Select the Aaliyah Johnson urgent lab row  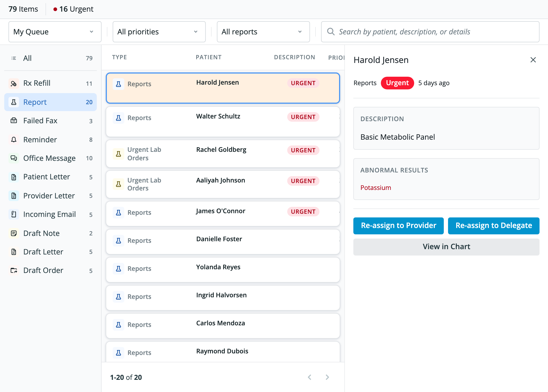(223, 184)
